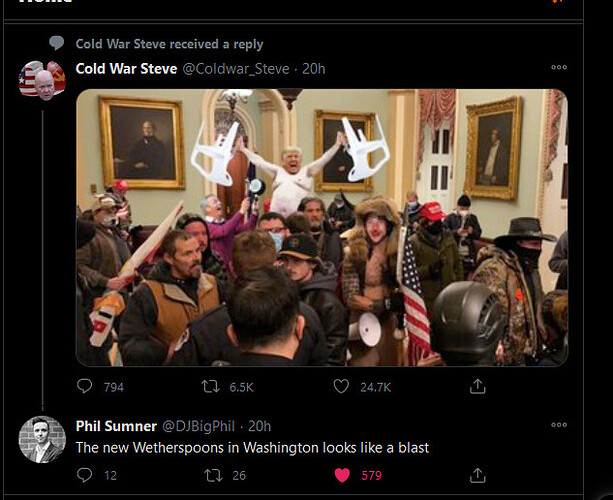Image resolution: width=613 pixels, height=500 pixels.
Task: Reply to Phil Sumner's tweet
Action: coord(85,475)
